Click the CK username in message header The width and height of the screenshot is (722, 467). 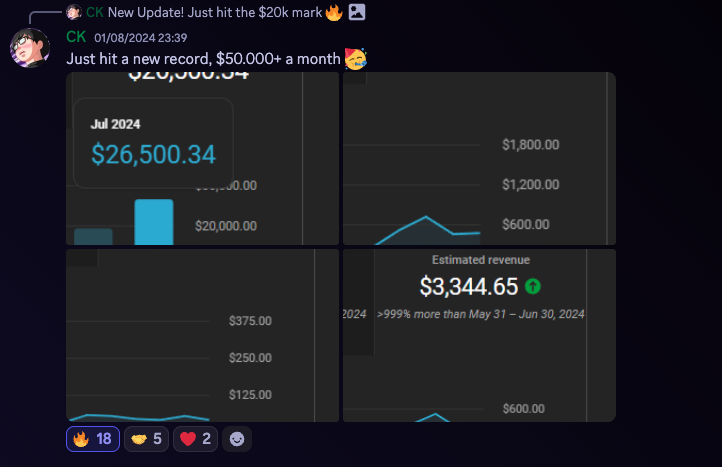pyautogui.click(x=76, y=37)
